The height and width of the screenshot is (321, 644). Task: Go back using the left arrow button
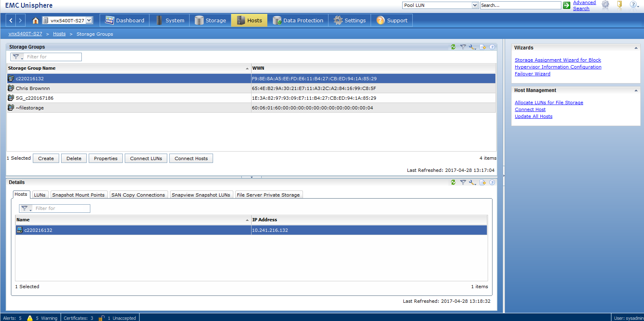coord(11,20)
